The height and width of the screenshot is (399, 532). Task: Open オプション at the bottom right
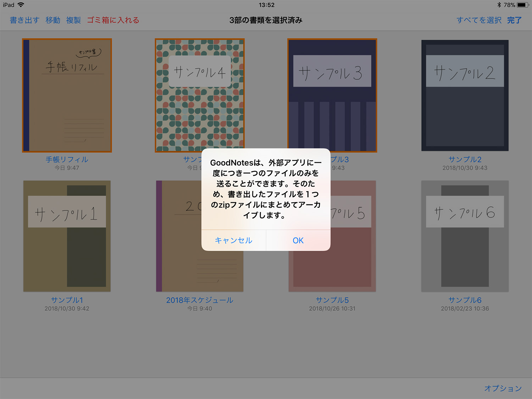(503, 388)
